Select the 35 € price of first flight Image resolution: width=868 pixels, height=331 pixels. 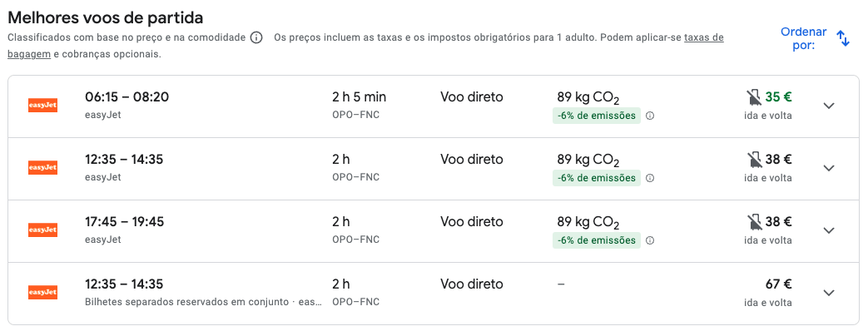(x=778, y=96)
